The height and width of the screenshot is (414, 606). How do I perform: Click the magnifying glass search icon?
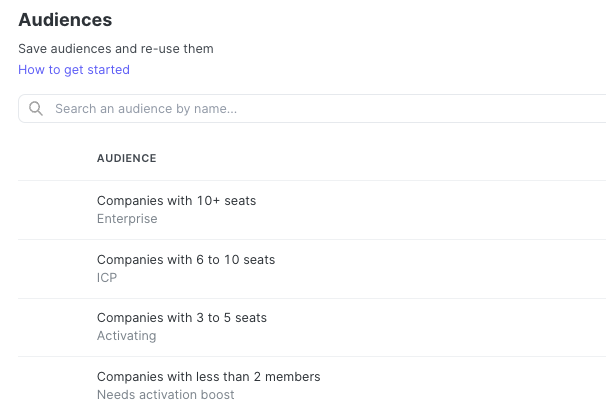pyautogui.click(x=36, y=109)
